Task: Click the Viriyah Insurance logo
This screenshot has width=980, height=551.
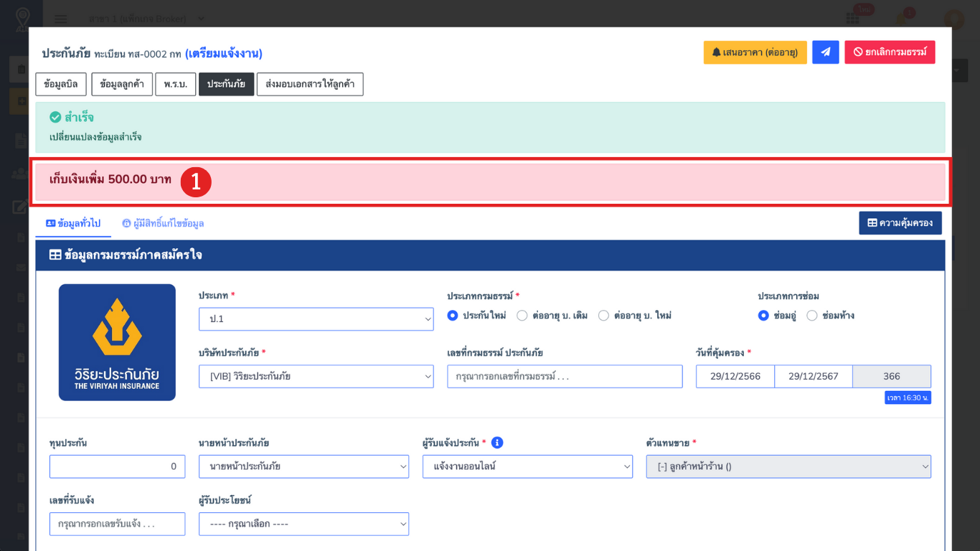Action: coord(117,342)
